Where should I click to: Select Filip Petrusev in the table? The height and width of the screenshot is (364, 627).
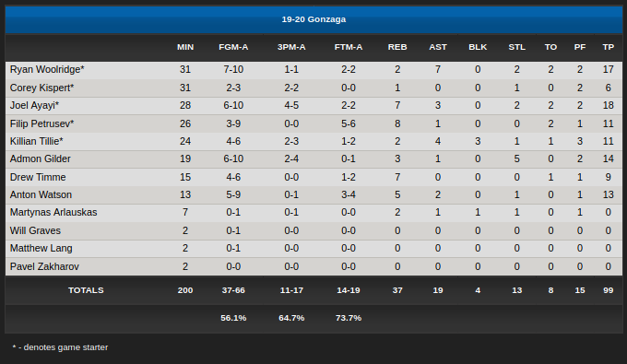(x=42, y=123)
